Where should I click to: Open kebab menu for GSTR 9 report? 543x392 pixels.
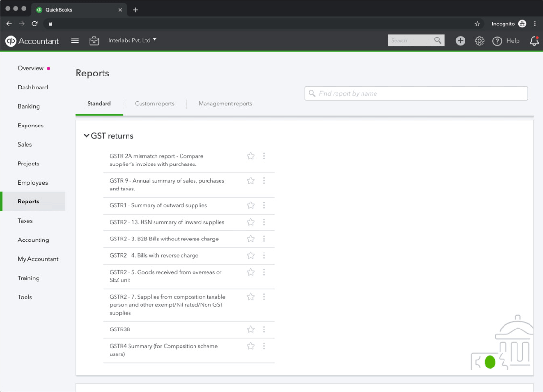(264, 181)
